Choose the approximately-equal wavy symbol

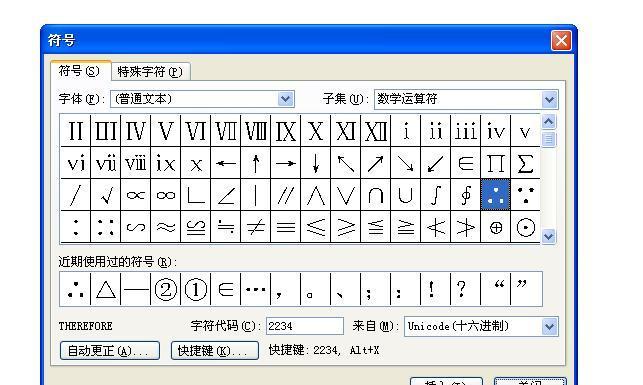pos(166,227)
